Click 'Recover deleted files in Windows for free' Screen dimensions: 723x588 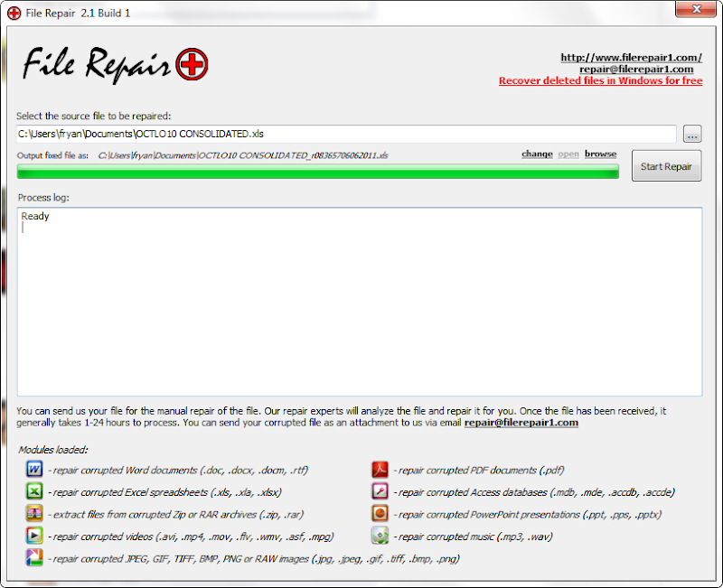click(x=600, y=80)
